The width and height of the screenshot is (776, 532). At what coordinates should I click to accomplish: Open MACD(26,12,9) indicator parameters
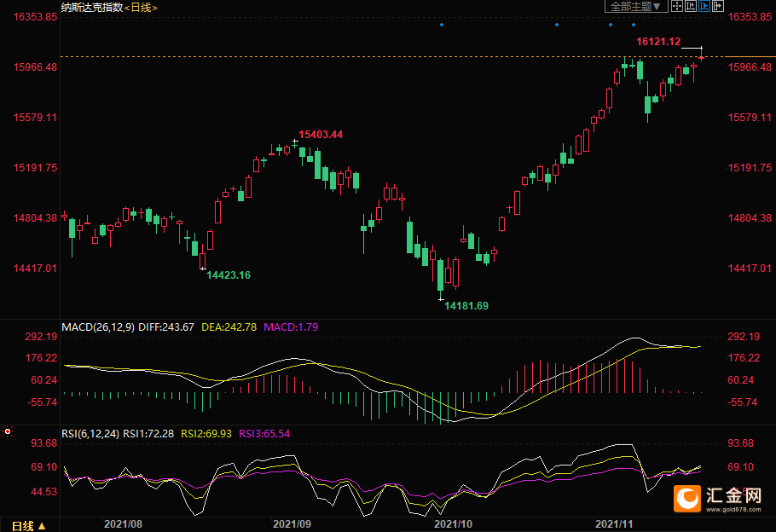pos(98,327)
